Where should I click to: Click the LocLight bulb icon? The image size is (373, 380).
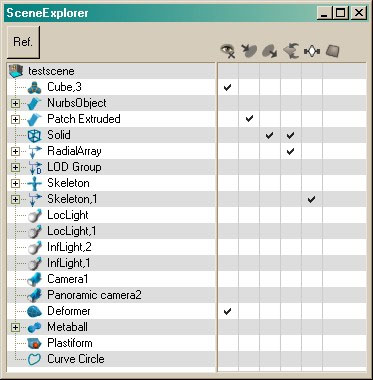tap(35, 215)
